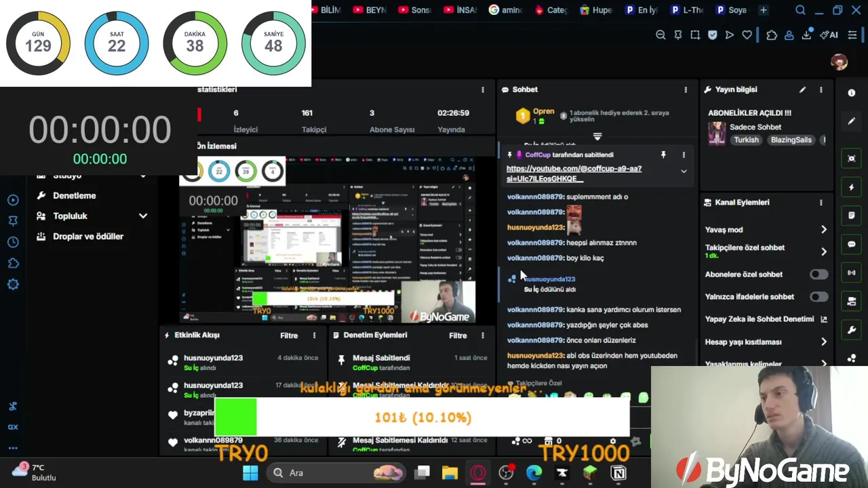Image resolution: width=868 pixels, height=488 pixels.
Task: Click the leaderboard collapse handle in chat
Action: pos(597,137)
